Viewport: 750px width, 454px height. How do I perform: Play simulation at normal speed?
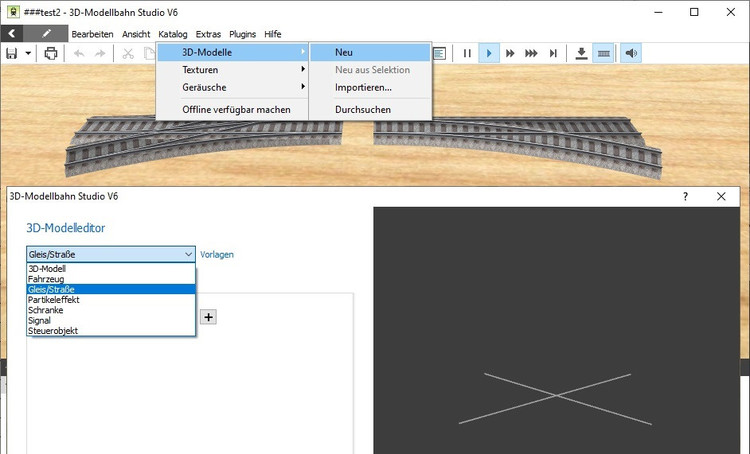click(488, 53)
